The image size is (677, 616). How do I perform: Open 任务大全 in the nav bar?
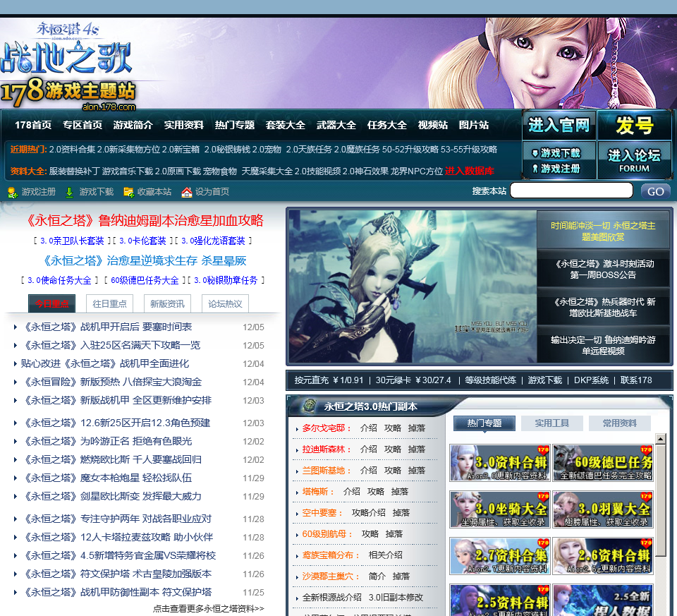coord(387,126)
